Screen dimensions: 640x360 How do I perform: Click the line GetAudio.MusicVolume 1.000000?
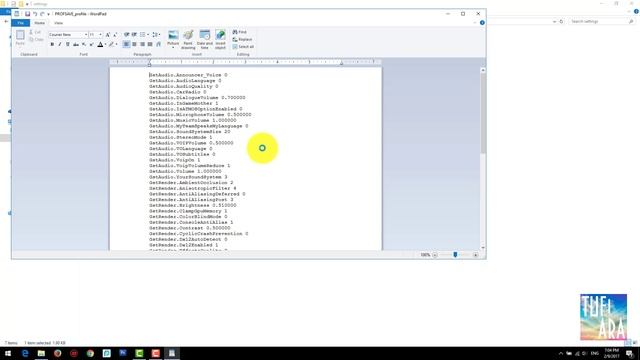(x=193, y=120)
